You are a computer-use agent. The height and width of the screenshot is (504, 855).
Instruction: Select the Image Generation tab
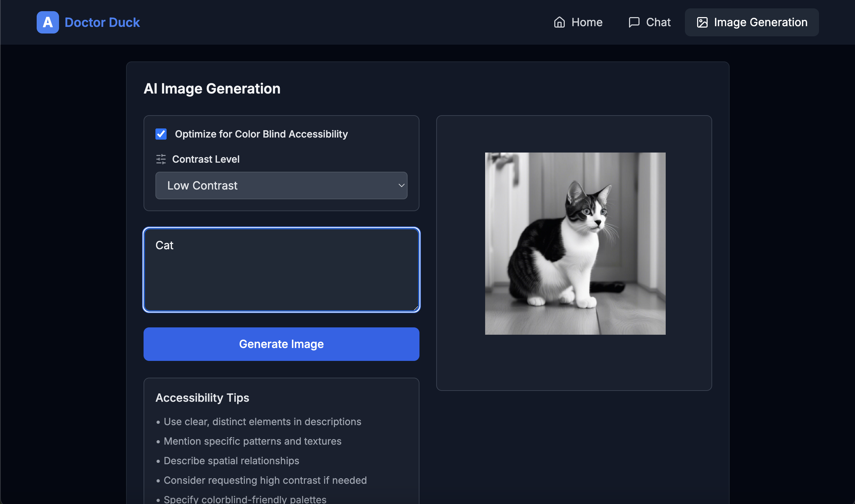coord(752,22)
